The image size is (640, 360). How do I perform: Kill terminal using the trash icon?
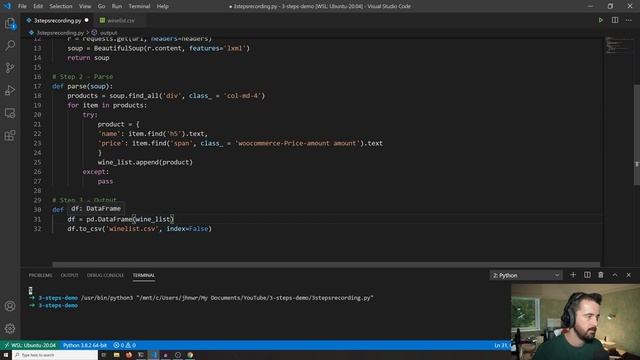point(601,275)
